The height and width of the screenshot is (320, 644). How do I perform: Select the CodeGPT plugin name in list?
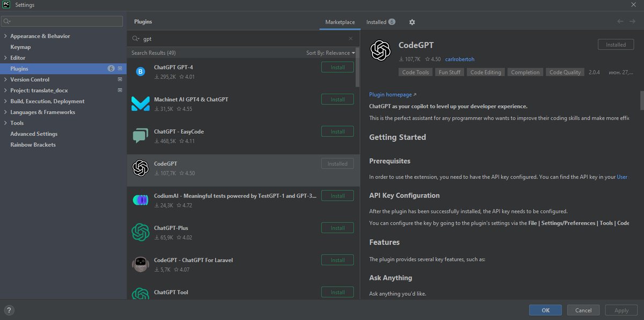point(165,163)
